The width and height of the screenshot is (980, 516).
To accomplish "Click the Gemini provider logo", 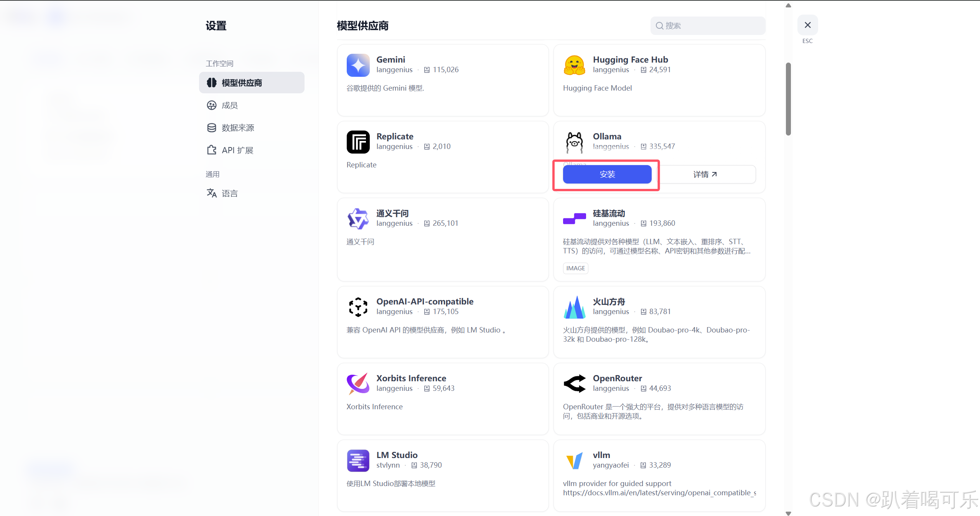I will tap(358, 65).
